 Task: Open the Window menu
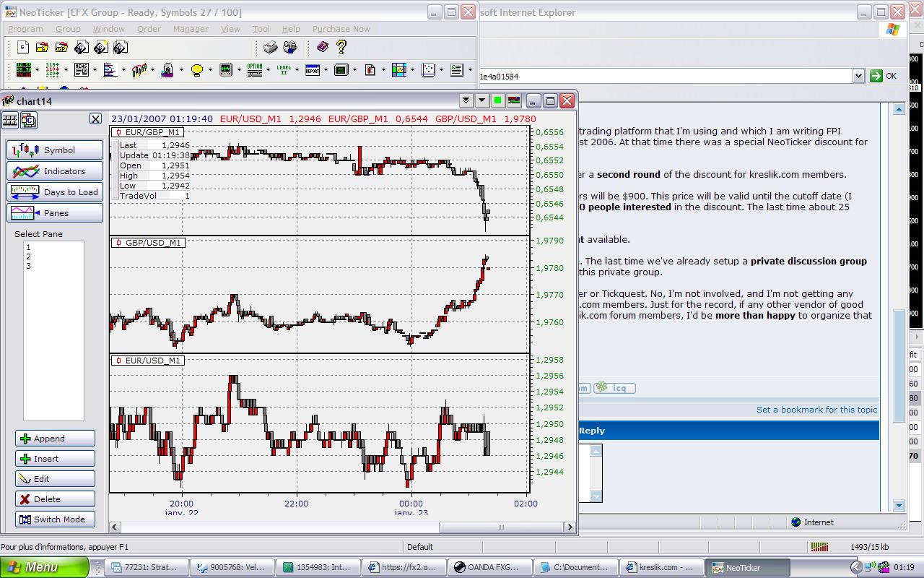tap(109, 29)
